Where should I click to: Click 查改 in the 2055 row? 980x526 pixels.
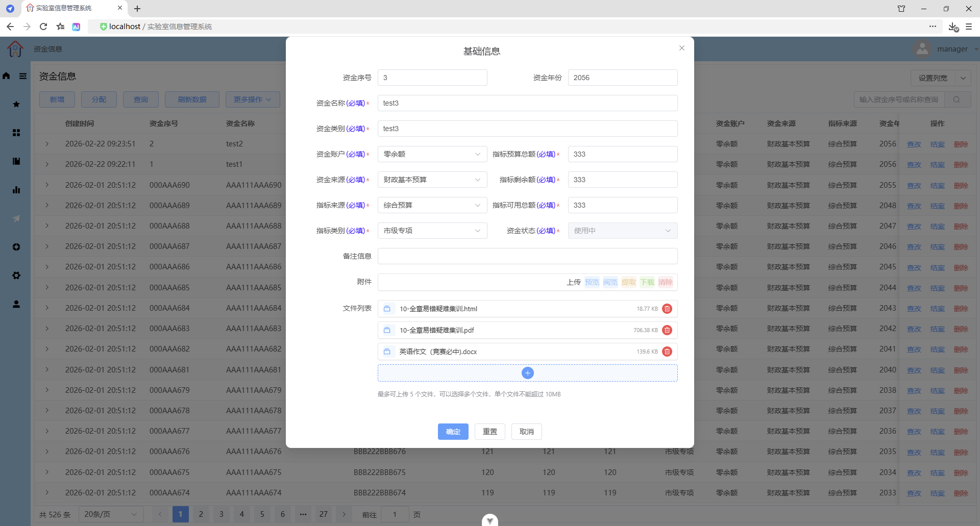(x=914, y=186)
